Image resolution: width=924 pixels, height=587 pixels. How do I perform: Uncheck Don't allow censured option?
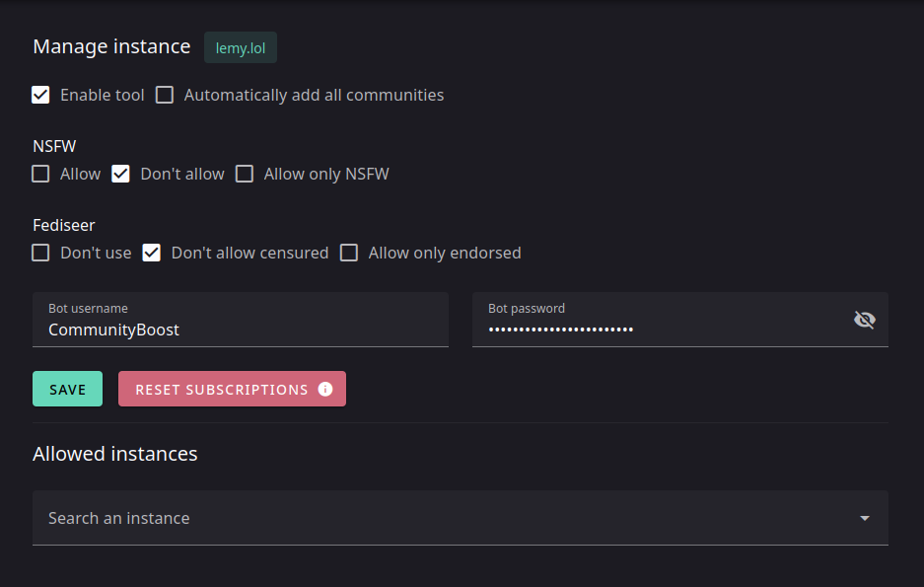pyautogui.click(x=152, y=253)
